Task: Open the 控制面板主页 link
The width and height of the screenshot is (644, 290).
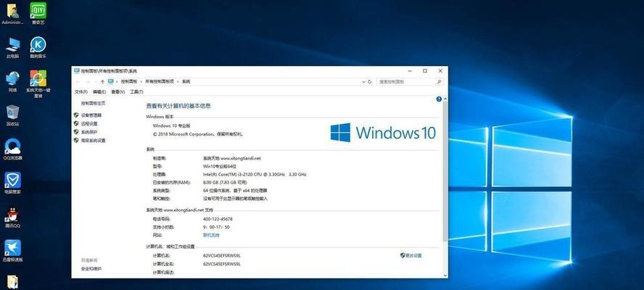Action: coord(93,103)
